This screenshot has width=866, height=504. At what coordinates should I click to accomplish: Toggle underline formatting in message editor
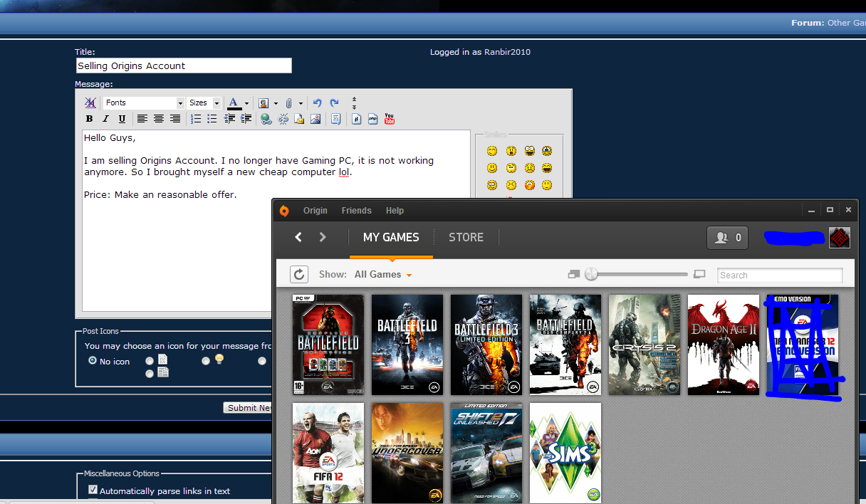tap(122, 119)
